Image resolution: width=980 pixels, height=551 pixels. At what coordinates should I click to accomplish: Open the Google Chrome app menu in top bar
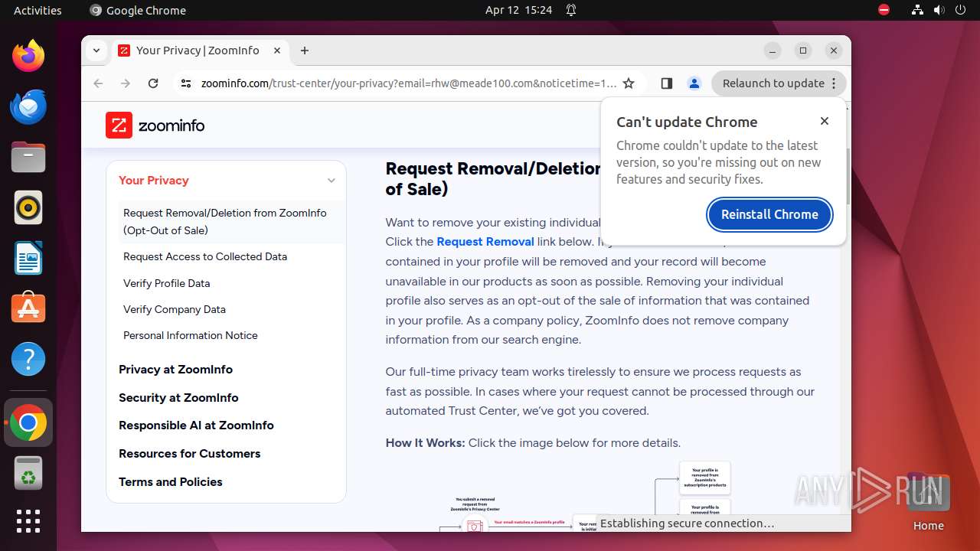[138, 10]
